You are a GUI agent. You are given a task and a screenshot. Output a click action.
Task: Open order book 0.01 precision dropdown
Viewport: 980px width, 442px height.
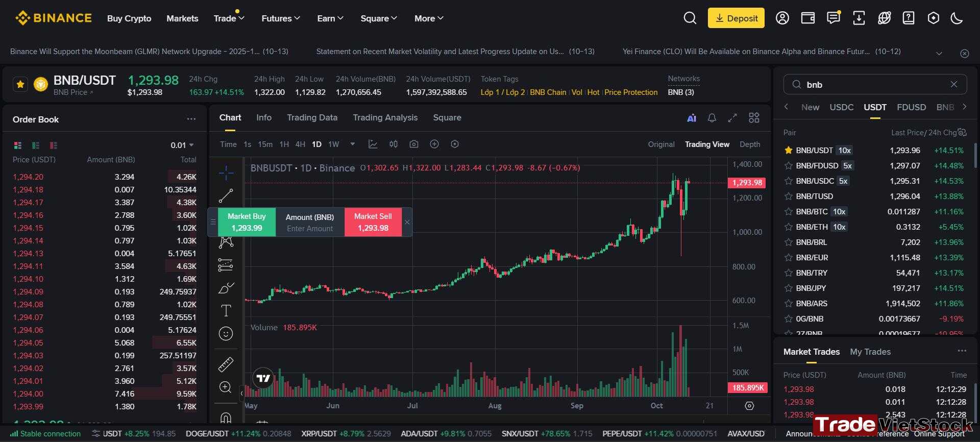click(182, 145)
